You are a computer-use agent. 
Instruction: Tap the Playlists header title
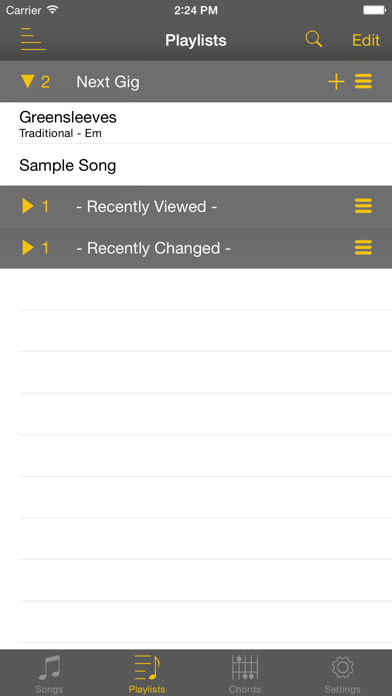tap(196, 40)
